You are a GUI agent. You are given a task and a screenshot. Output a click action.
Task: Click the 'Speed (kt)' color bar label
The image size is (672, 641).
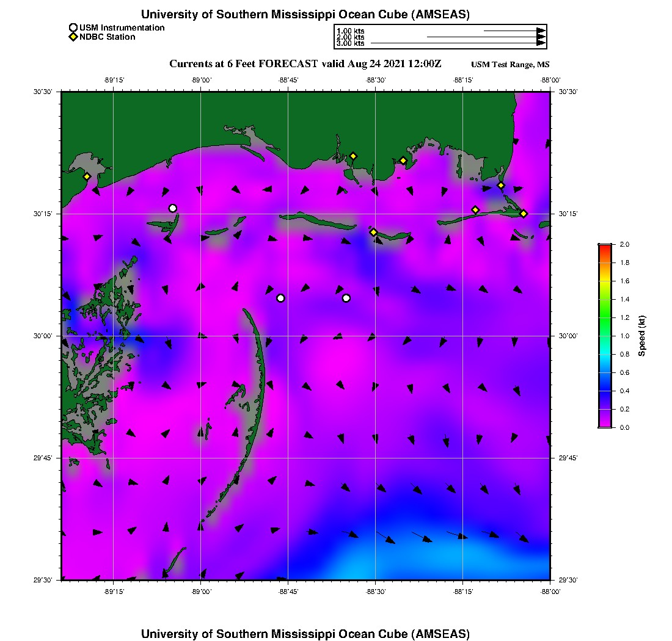point(641,336)
